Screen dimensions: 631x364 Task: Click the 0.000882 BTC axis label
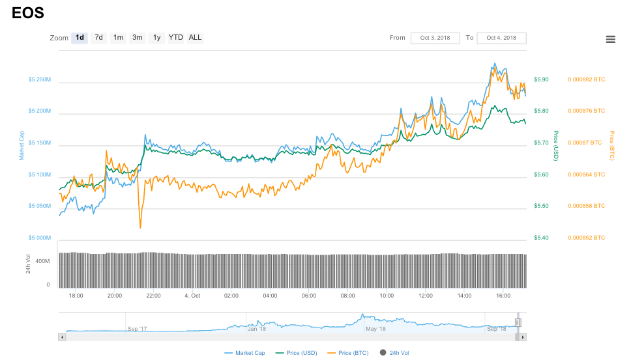coord(586,79)
